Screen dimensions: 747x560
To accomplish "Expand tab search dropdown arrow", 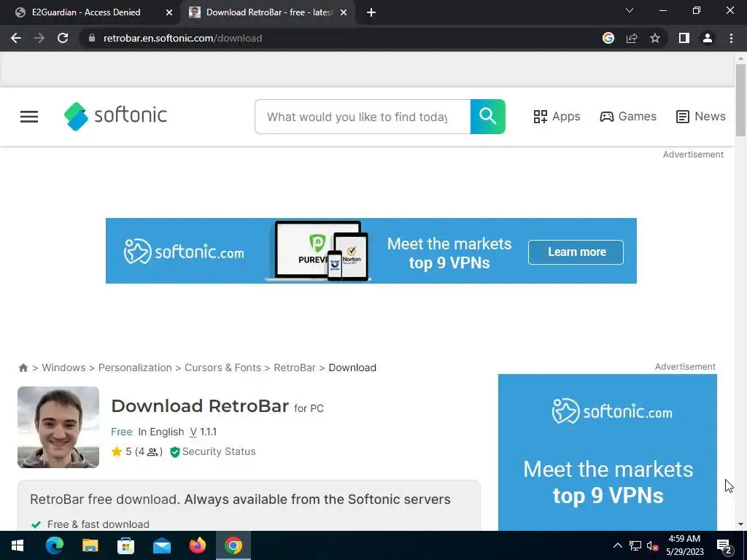I will [630, 10].
